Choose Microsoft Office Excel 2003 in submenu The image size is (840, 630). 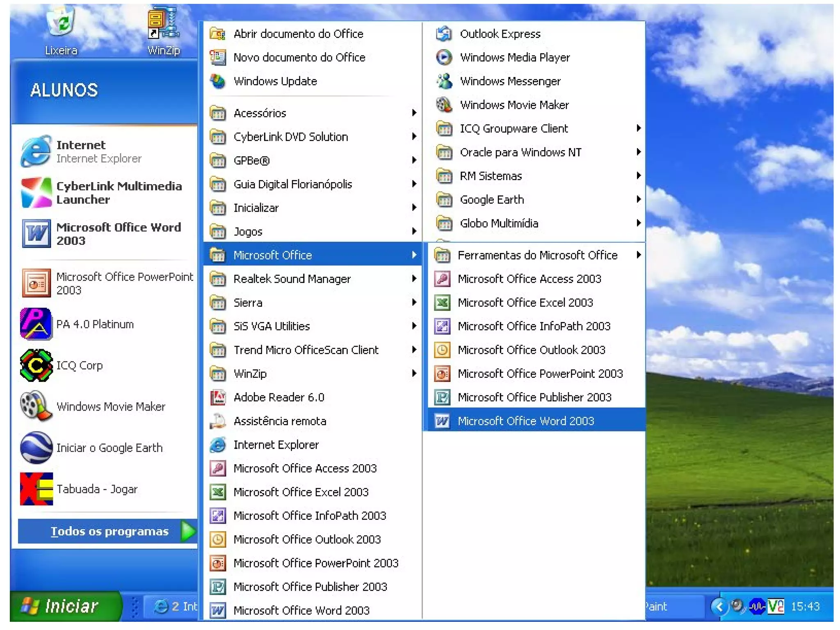point(525,303)
